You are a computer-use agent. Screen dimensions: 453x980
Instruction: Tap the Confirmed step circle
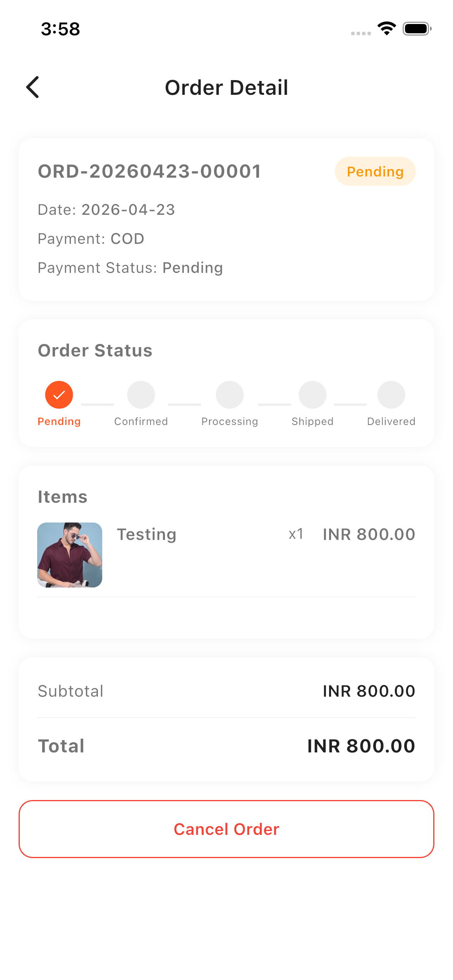(141, 395)
